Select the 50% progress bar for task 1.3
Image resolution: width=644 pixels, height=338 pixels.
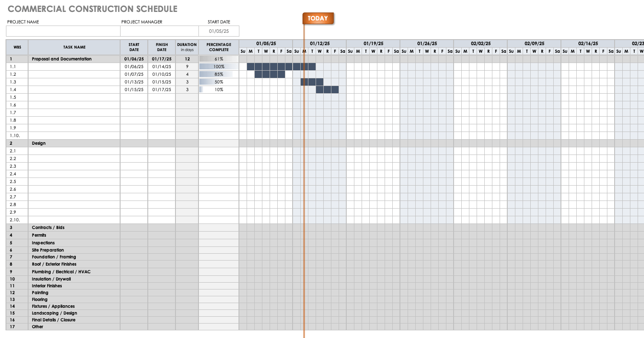218,82
